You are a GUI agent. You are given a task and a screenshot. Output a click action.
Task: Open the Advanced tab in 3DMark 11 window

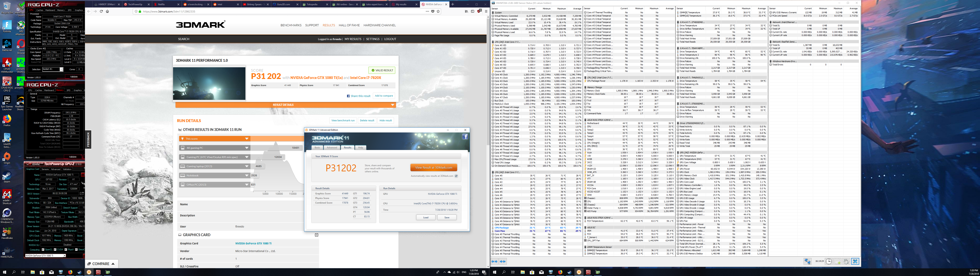click(x=332, y=148)
